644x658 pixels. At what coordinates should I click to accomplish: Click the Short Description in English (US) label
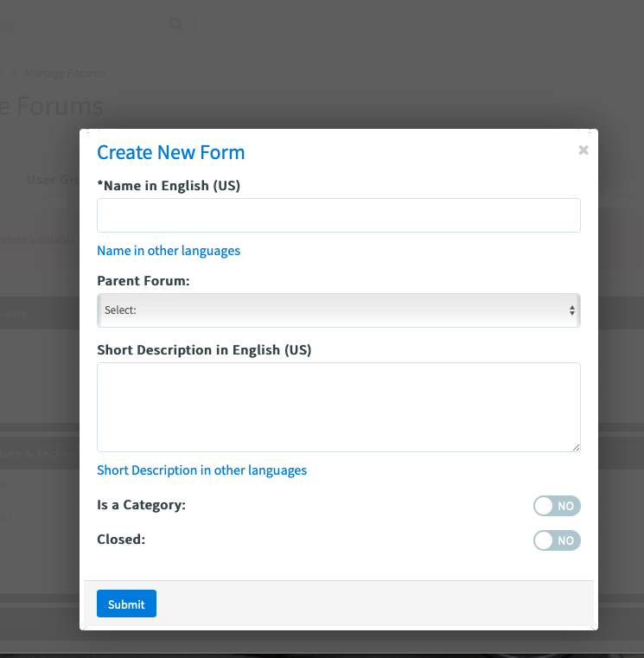pos(204,350)
